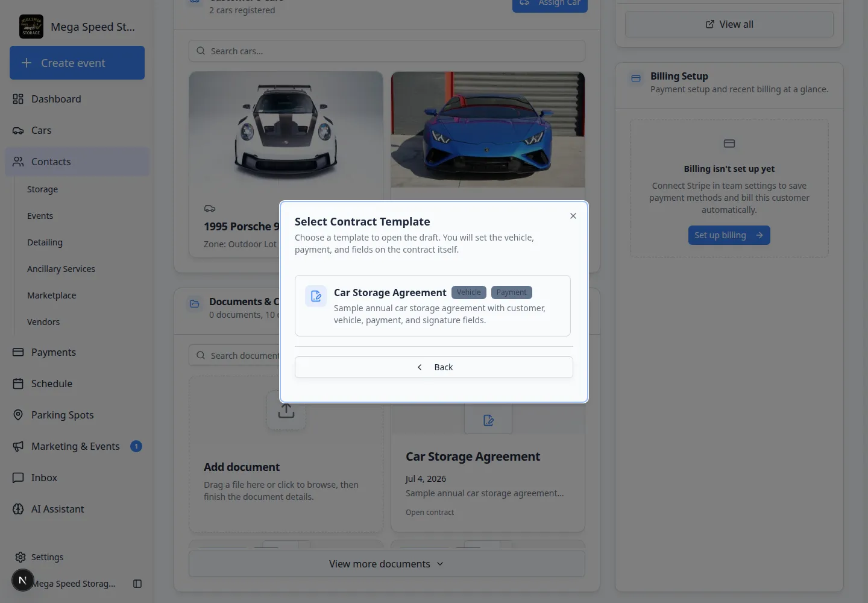Open Detailing submenu item
Screen dimensions: 868x603
[45, 242]
